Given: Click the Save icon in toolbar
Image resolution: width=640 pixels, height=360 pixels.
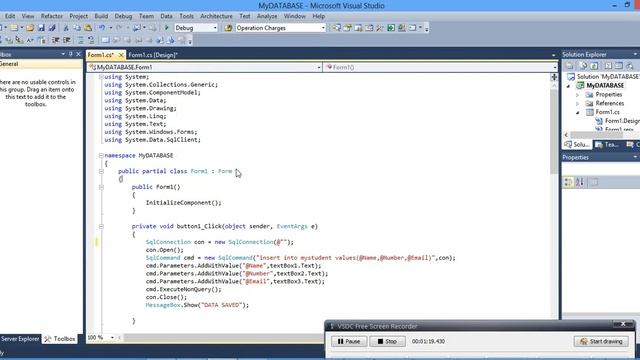Looking at the screenshot, I should tap(41, 28).
